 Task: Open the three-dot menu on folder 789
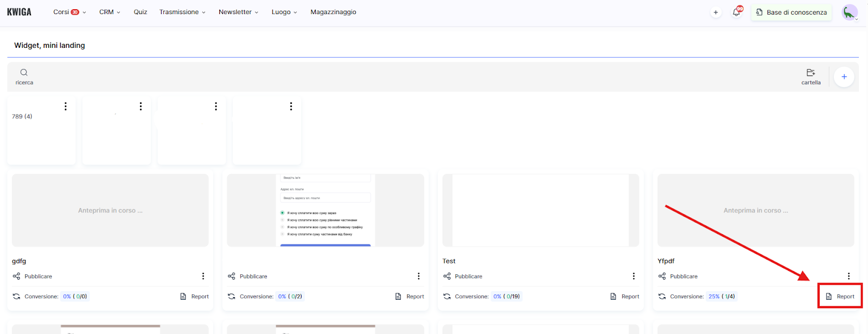pyautogui.click(x=66, y=106)
